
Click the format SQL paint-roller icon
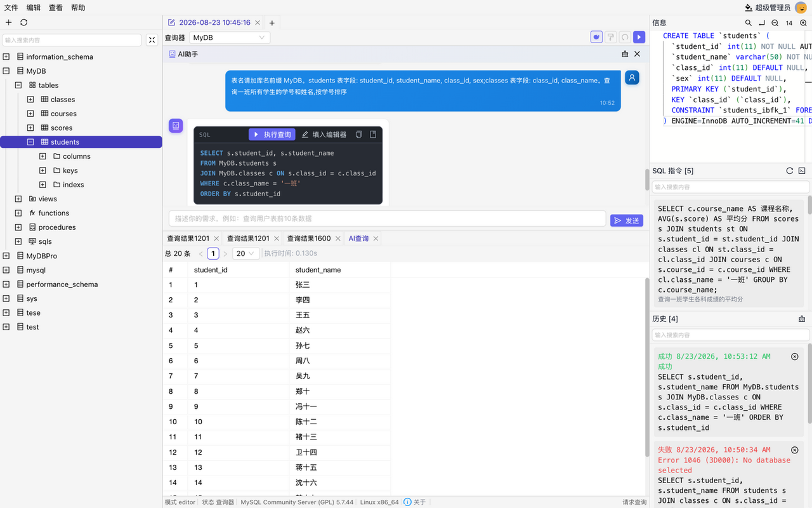coord(610,37)
